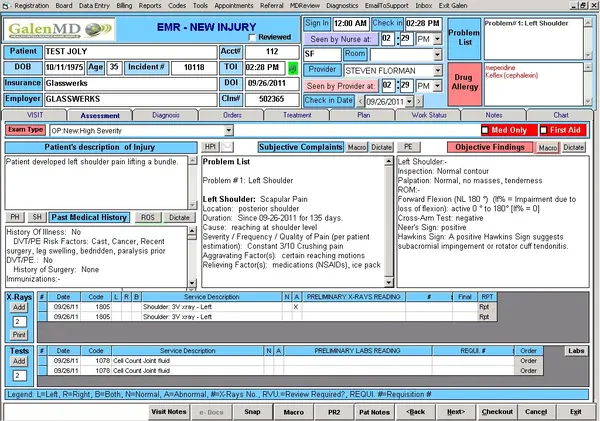The width and height of the screenshot is (600, 421).
Task: Click the PR2 button
Action: click(x=334, y=412)
